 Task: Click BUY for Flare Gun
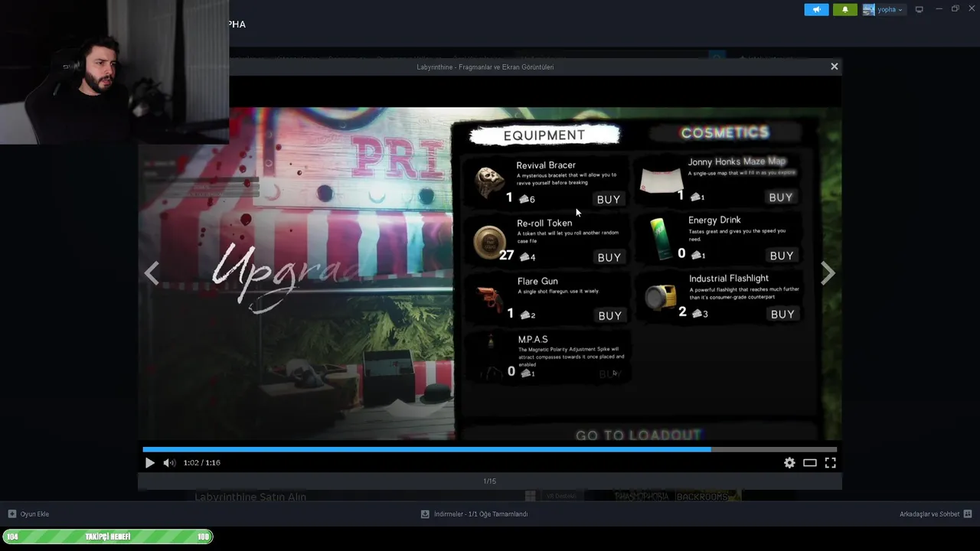610,316
